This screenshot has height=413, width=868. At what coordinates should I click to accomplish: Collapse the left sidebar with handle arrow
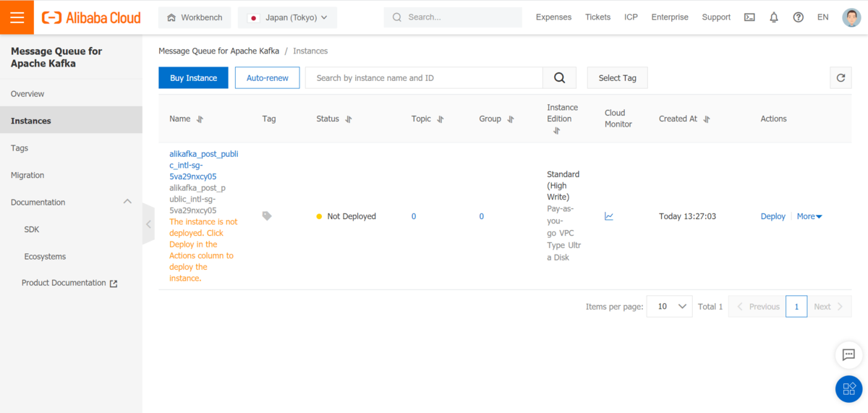pyautogui.click(x=148, y=224)
